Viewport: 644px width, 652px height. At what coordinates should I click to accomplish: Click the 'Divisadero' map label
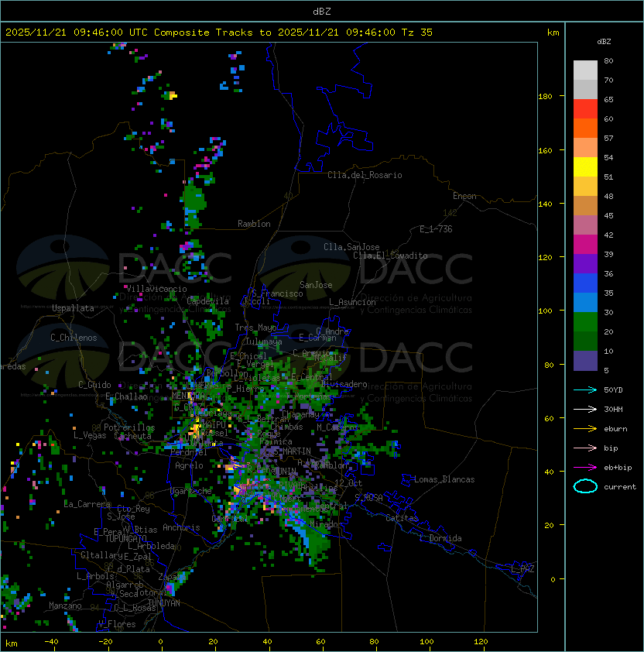pos(344,384)
